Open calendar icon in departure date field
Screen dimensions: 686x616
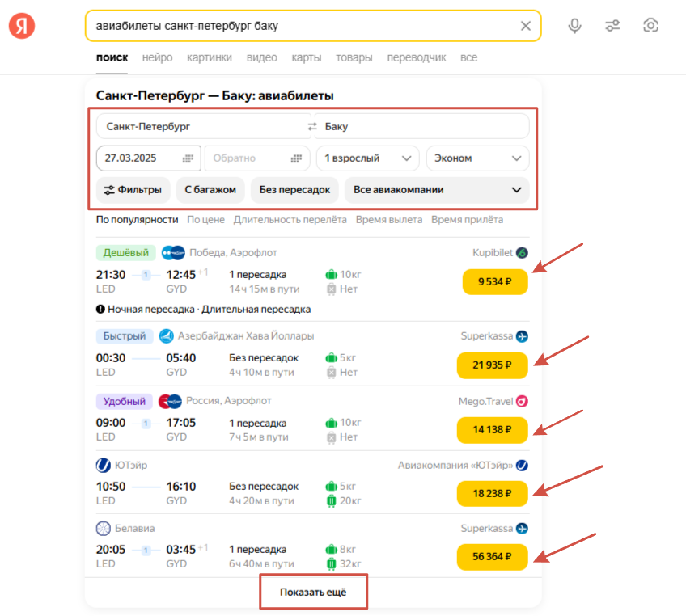[188, 158]
